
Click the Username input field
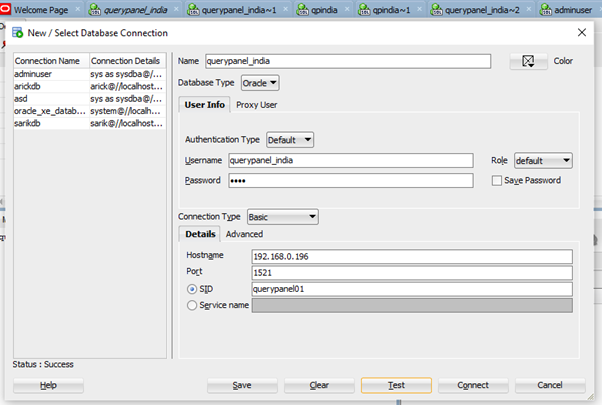pyautogui.click(x=351, y=160)
